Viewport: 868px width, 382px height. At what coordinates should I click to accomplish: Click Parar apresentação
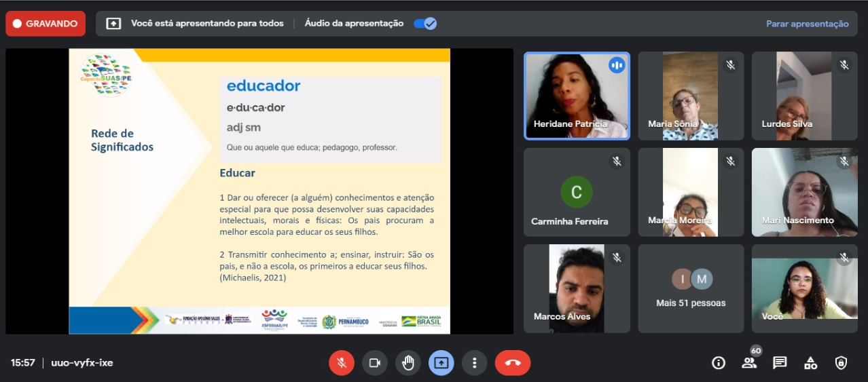(807, 24)
